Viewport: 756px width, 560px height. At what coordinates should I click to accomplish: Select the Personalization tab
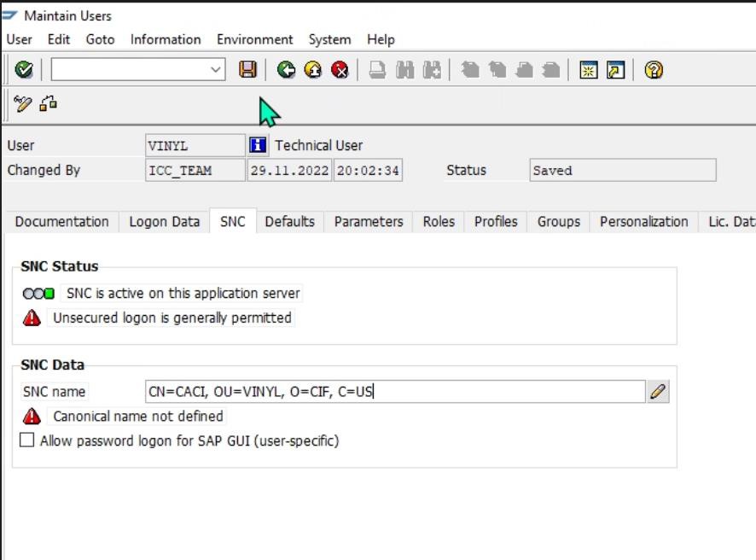click(643, 221)
